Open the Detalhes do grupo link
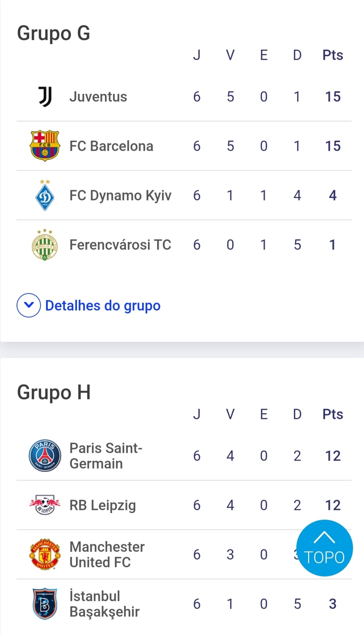This screenshot has width=364, height=634. point(103,306)
